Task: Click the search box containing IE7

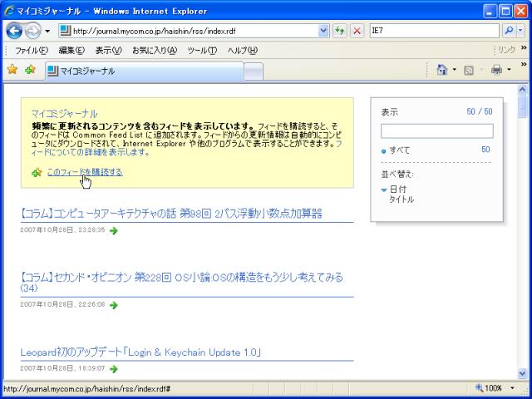Action: tap(434, 31)
